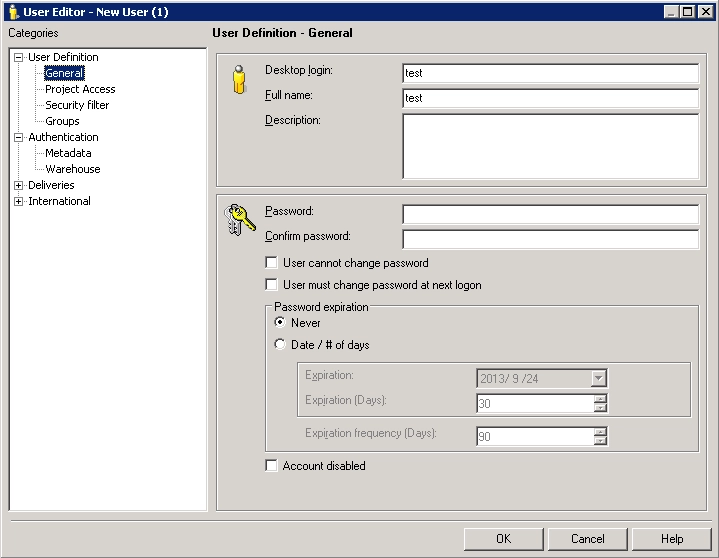
Task: Click into the Full name field
Action: (551, 98)
